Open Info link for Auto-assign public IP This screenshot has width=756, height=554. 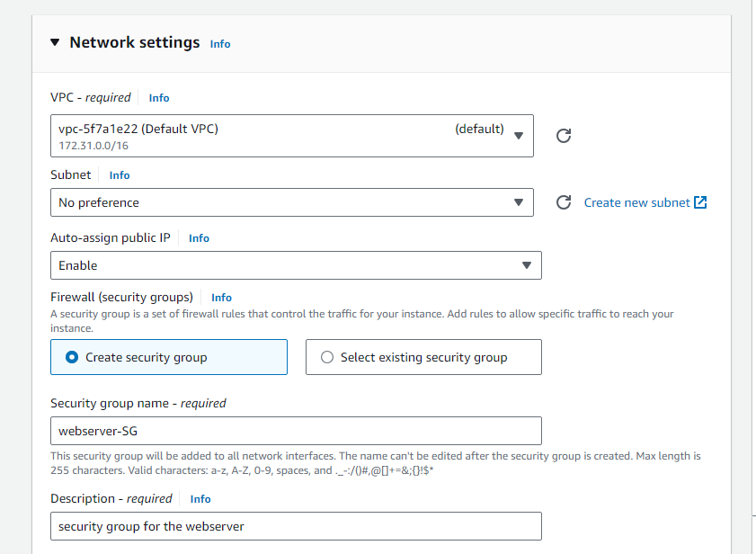[200, 238]
